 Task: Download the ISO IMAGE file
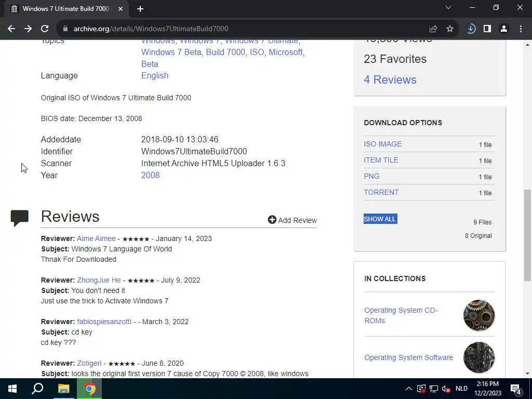pyautogui.click(x=383, y=144)
